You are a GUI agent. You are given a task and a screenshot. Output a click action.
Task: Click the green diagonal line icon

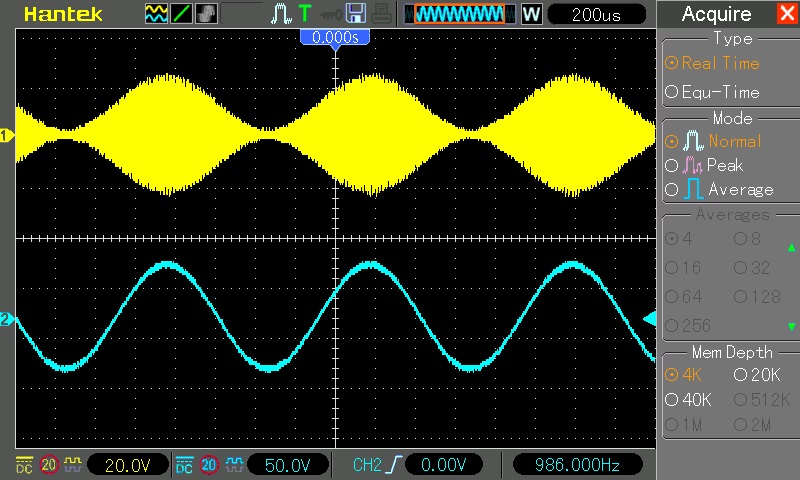pos(182,14)
